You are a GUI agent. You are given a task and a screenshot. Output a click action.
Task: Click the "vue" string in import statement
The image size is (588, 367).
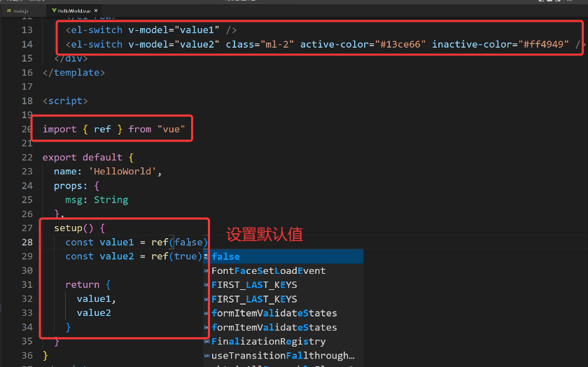pyautogui.click(x=171, y=129)
